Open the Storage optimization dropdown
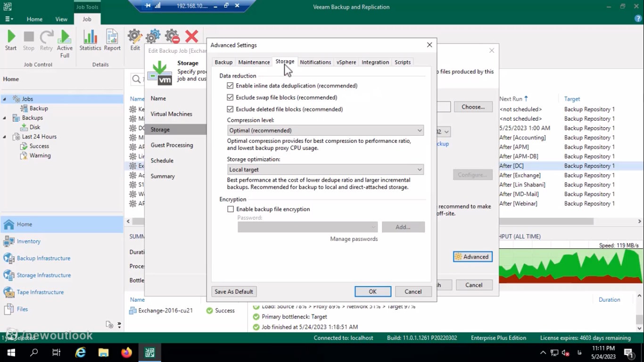The image size is (644, 362). [325, 169]
